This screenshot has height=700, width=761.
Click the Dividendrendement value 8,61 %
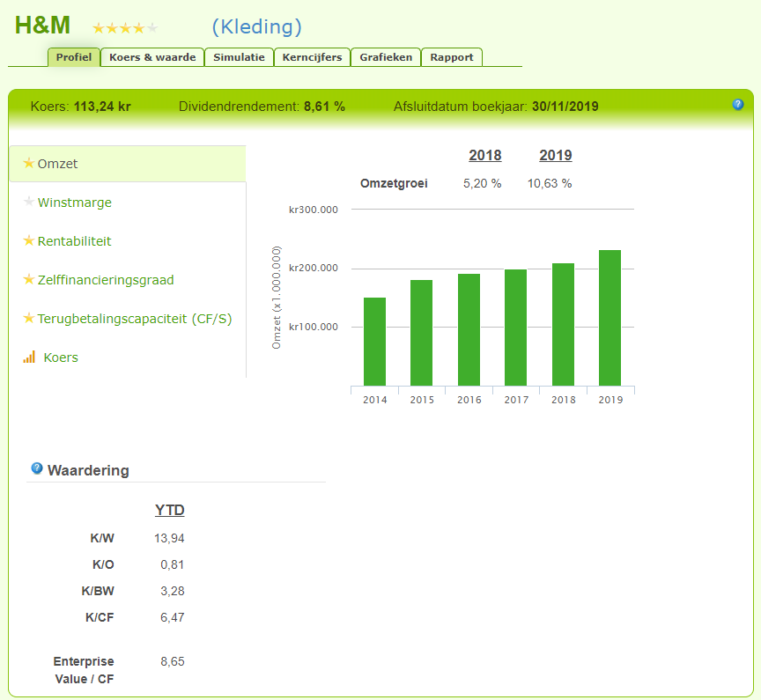(324, 107)
